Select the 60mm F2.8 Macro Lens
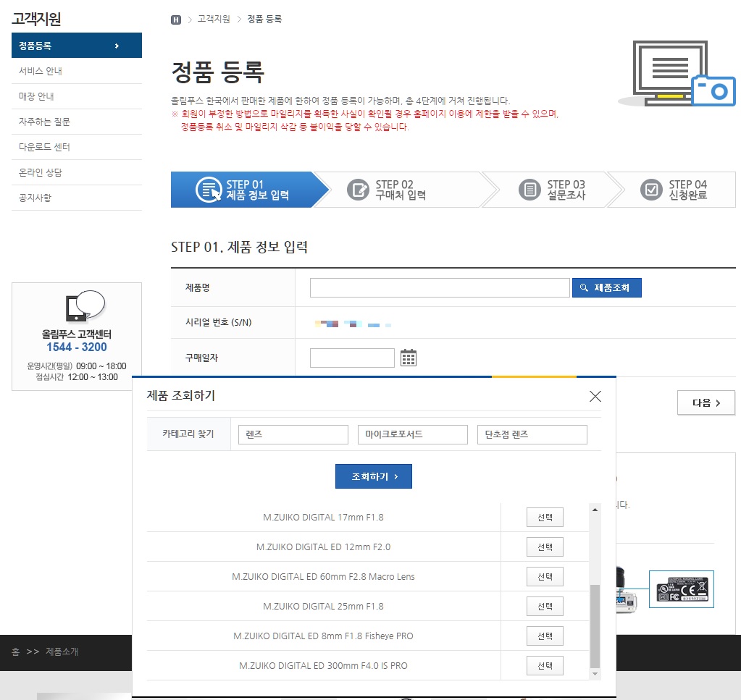This screenshot has height=700, width=741. click(x=545, y=577)
